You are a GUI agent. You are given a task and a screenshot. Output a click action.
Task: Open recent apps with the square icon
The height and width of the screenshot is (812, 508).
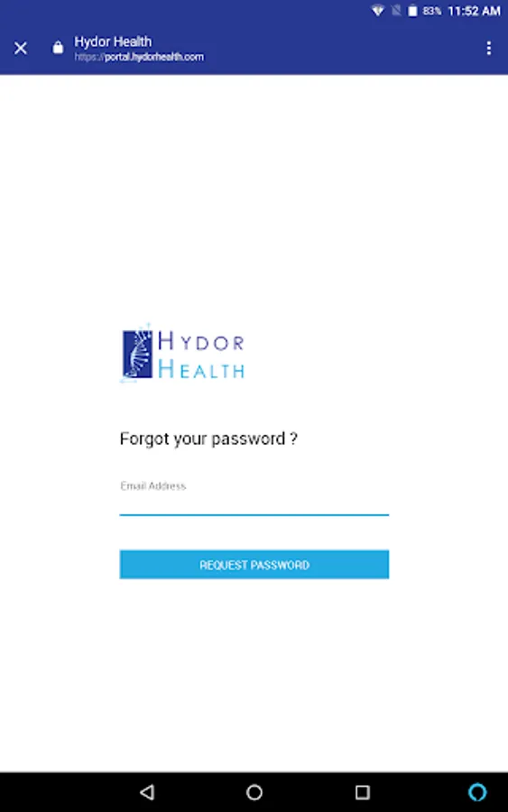point(363,792)
